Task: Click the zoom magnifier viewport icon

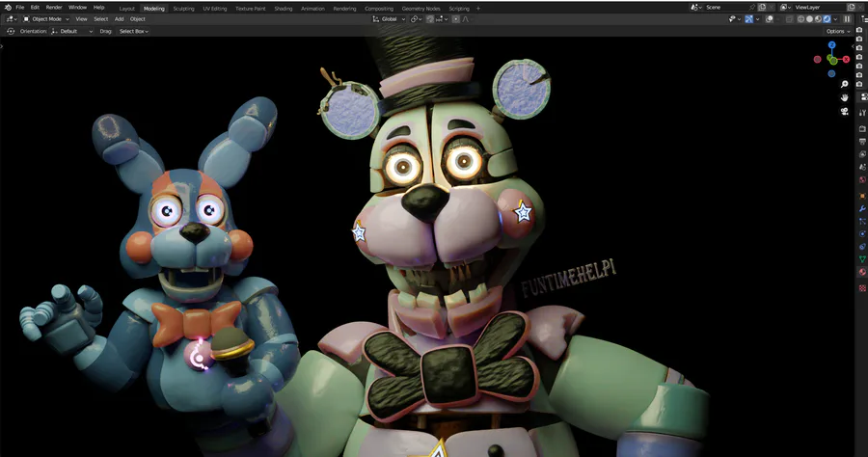Action: pyautogui.click(x=844, y=84)
